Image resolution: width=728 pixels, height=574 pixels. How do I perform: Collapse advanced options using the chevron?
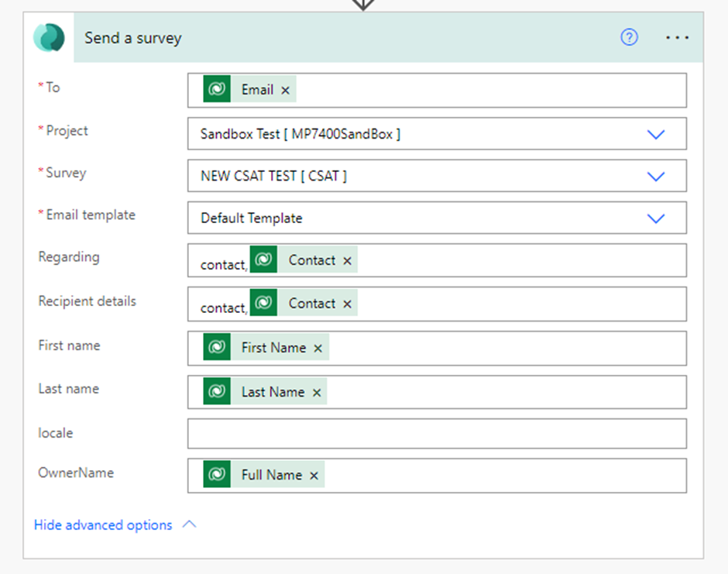[x=190, y=524]
